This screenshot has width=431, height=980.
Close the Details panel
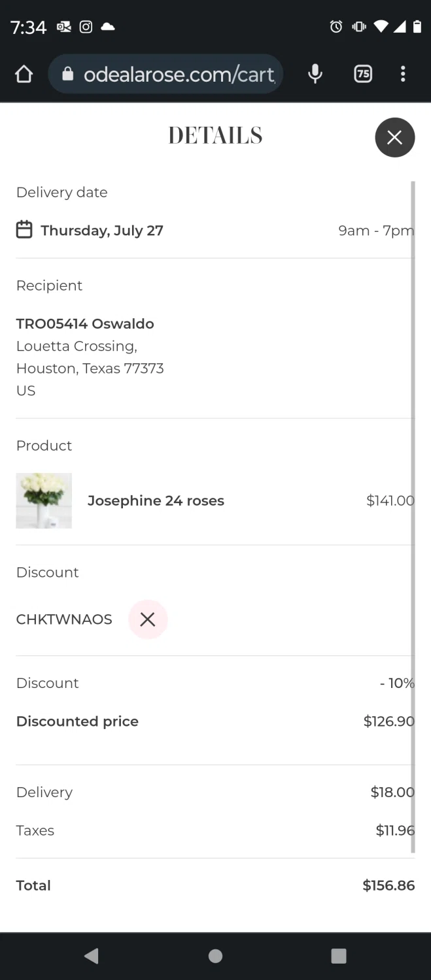[x=394, y=137]
